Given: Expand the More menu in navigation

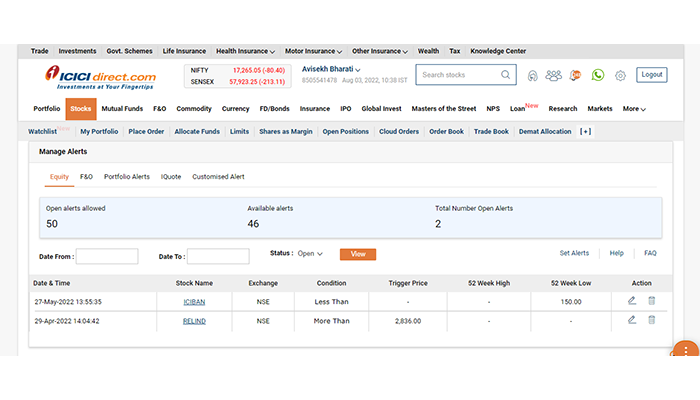Looking at the screenshot, I should pyautogui.click(x=634, y=108).
